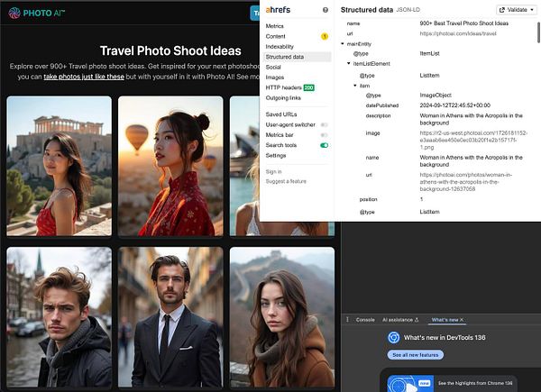Open the Validate dropdown
Screen dimensions: 541x392
517,10
